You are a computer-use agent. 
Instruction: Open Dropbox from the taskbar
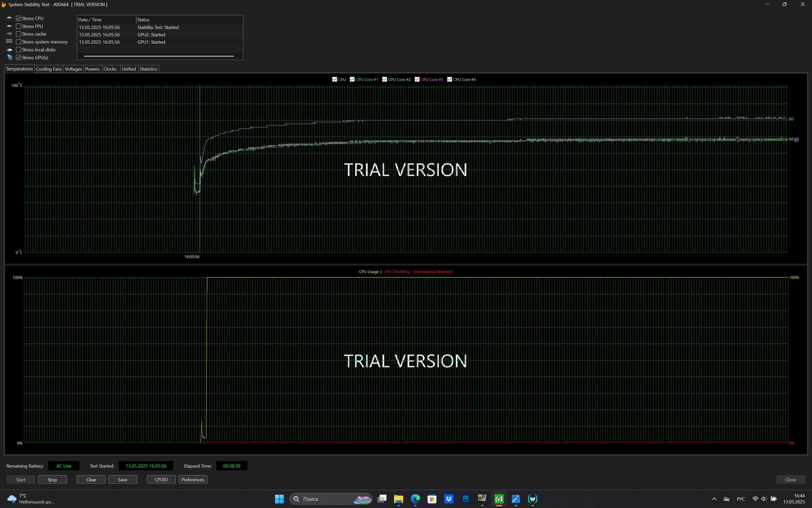click(449, 499)
